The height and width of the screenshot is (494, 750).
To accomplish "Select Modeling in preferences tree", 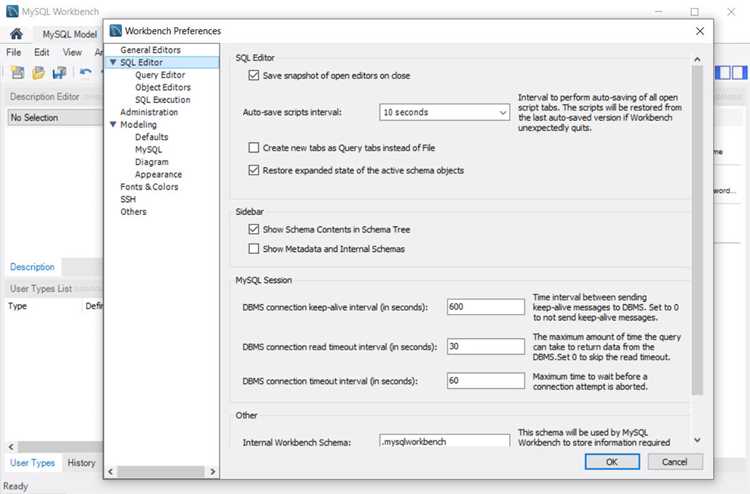I will tap(138, 124).
